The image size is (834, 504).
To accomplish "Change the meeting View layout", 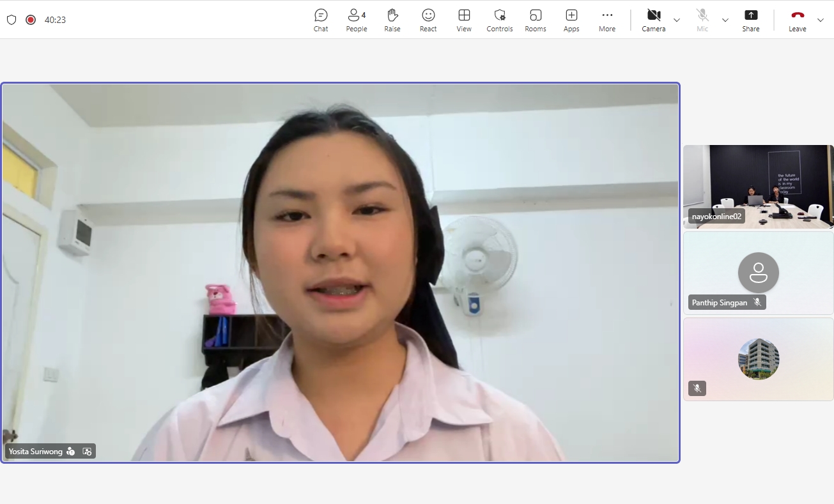I will tap(464, 20).
